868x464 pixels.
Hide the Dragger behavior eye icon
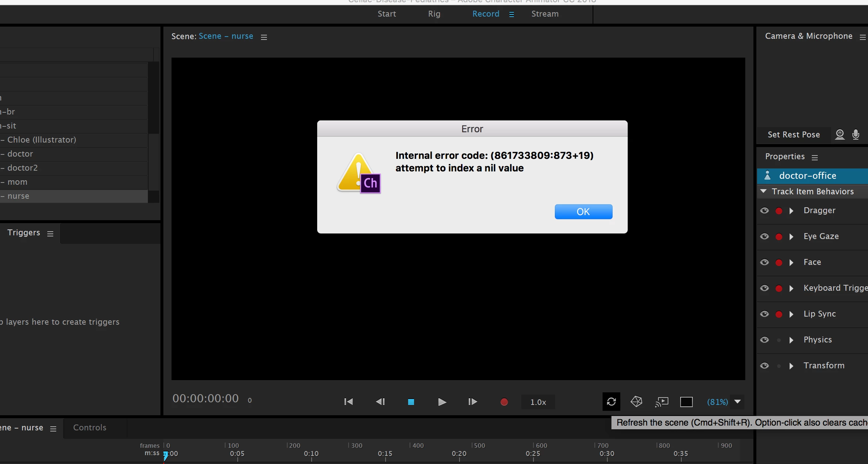[764, 211]
